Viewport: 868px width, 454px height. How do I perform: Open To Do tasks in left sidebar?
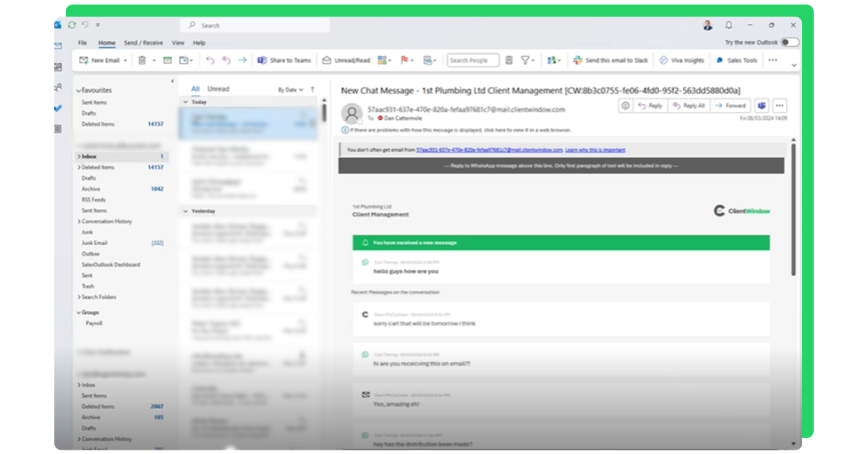click(58, 108)
